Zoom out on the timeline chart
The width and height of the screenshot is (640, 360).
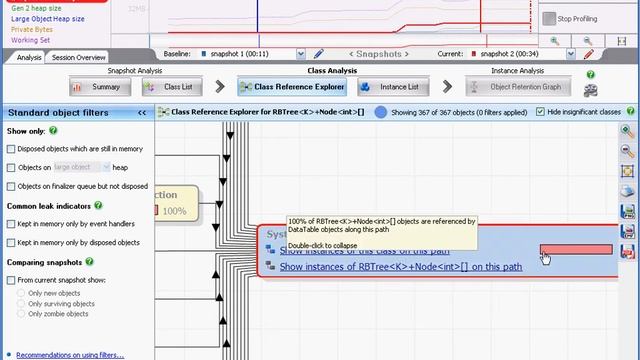(588, 41)
